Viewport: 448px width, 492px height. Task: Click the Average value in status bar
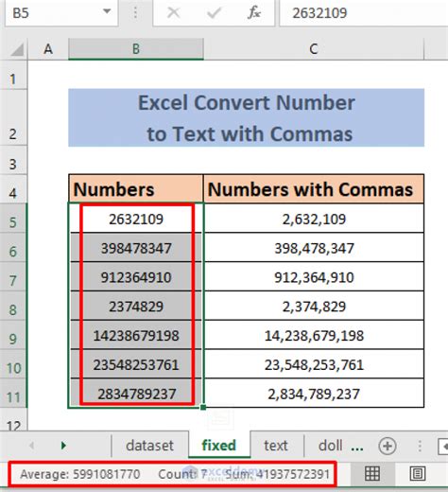[80, 474]
